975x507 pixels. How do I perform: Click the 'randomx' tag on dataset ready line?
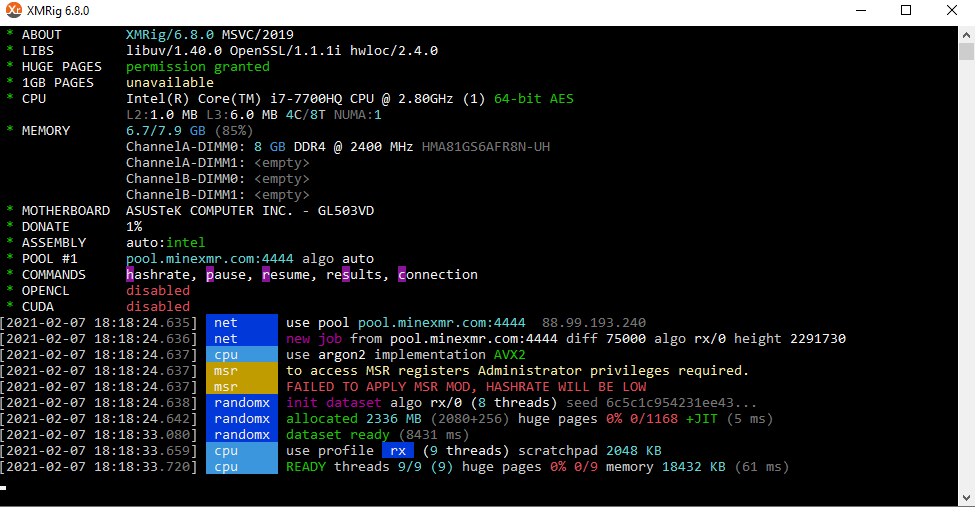point(242,434)
